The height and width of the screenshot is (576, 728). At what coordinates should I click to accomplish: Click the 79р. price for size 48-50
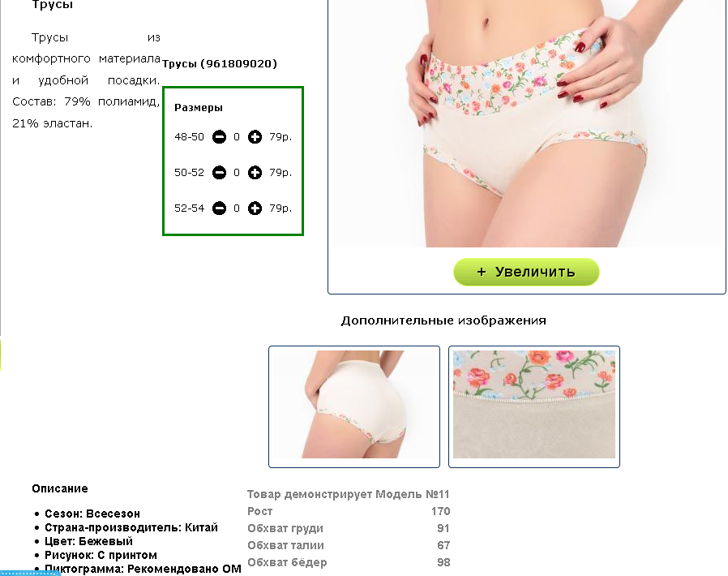pos(280,137)
